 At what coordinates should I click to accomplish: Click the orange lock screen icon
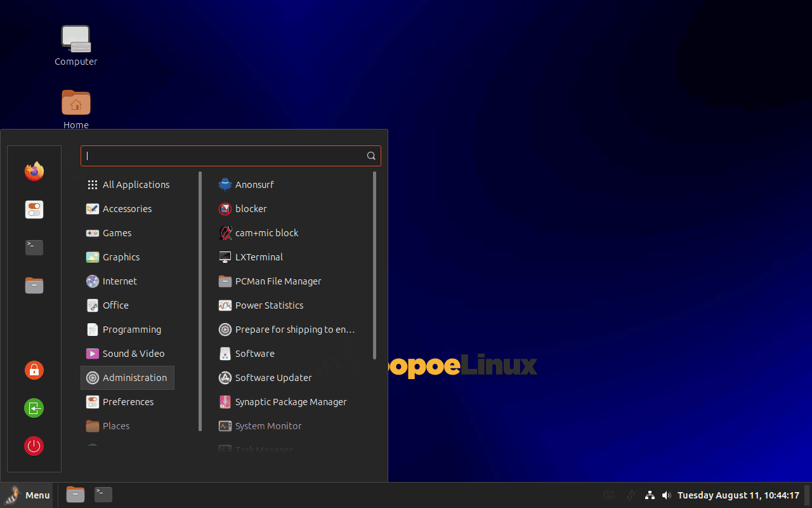click(x=34, y=370)
